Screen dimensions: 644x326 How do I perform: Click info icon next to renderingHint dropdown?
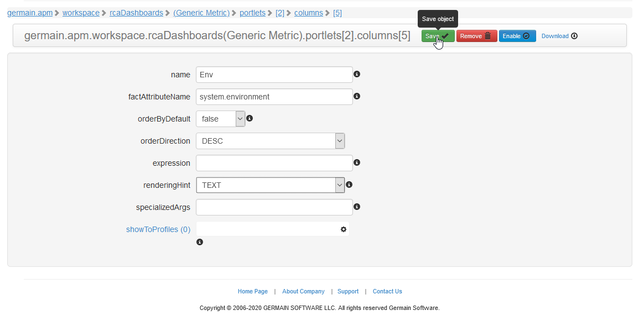tap(349, 185)
